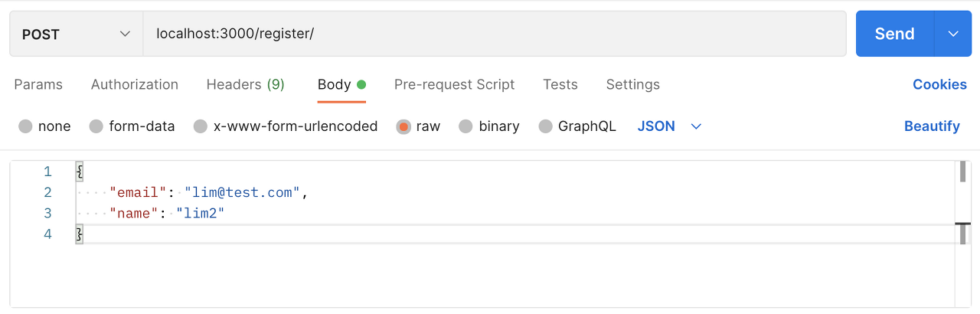Open the JSON format dropdown
This screenshot has width=980, height=314.
[x=669, y=126]
